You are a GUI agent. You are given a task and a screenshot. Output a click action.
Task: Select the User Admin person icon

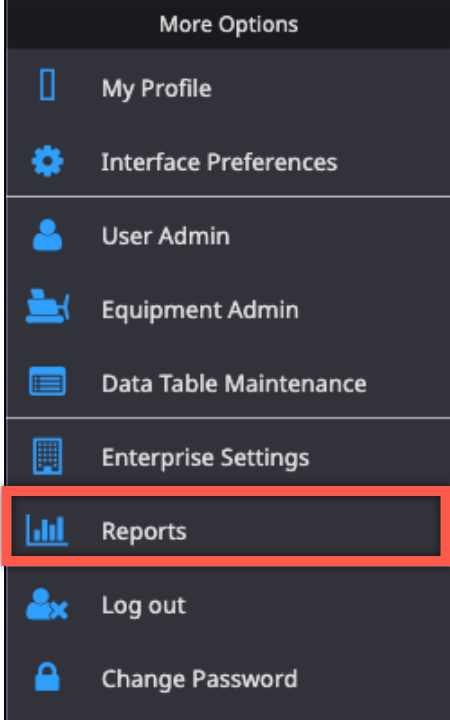(47, 235)
